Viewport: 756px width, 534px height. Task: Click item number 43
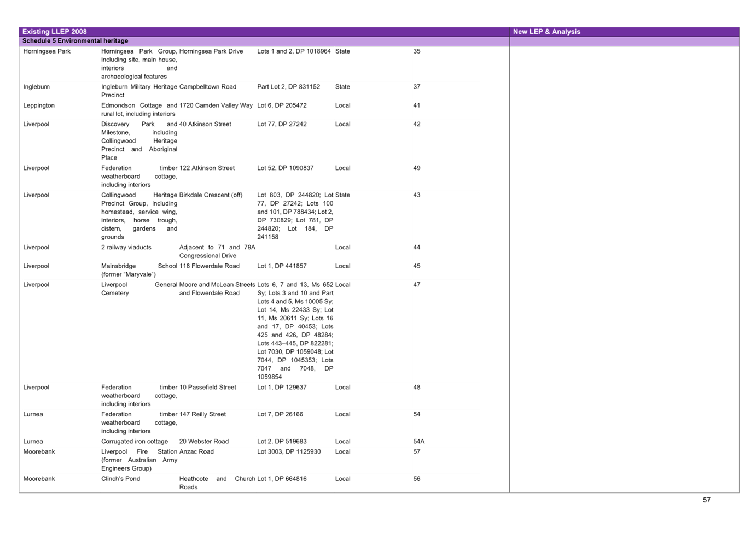tap(417, 195)
